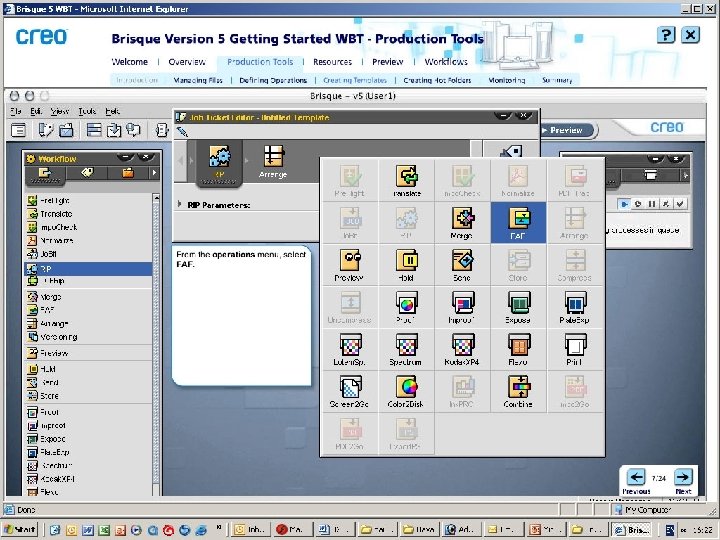Image resolution: width=720 pixels, height=540 pixels.
Task: Select the Hold operation in the operations grid
Action: click(x=407, y=265)
